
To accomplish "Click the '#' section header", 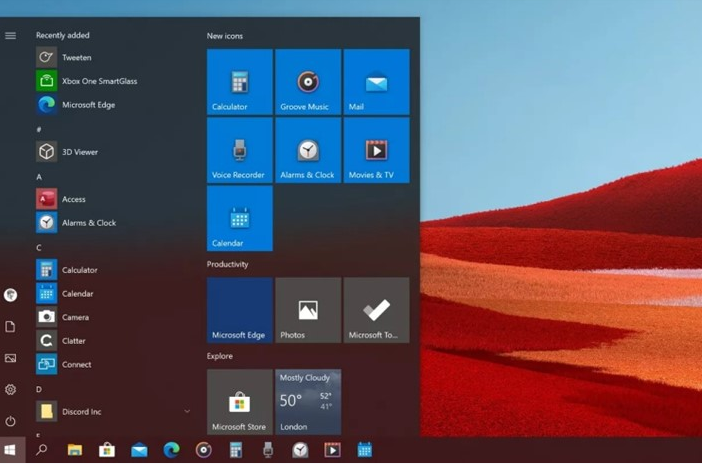I will [39, 129].
